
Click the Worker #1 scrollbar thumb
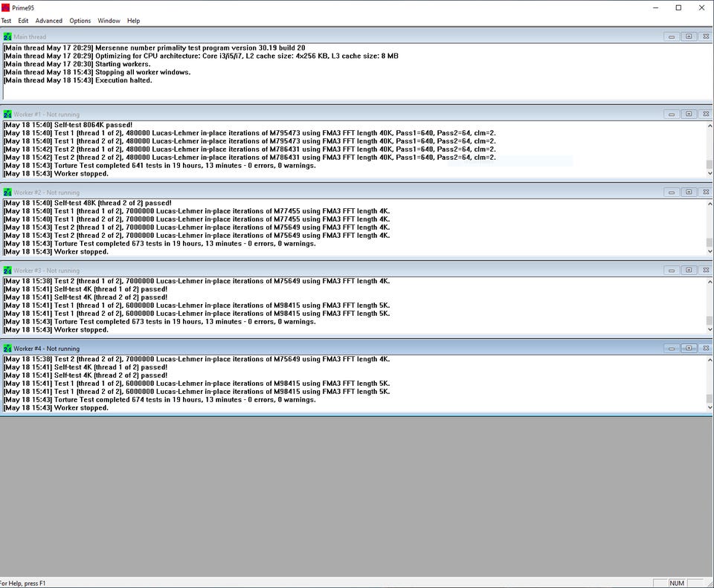(x=709, y=164)
